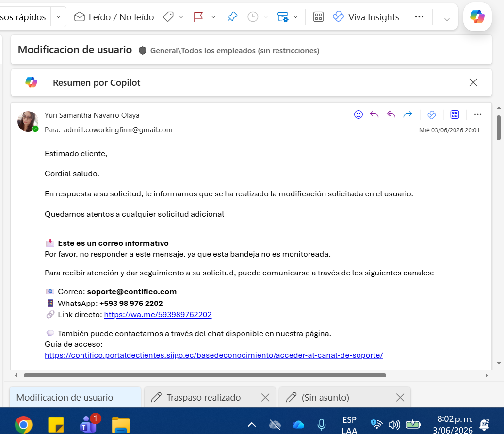Expand the snooze clock dropdown
Screen dimensions: 504x434
pyautogui.click(x=266, y=16)
